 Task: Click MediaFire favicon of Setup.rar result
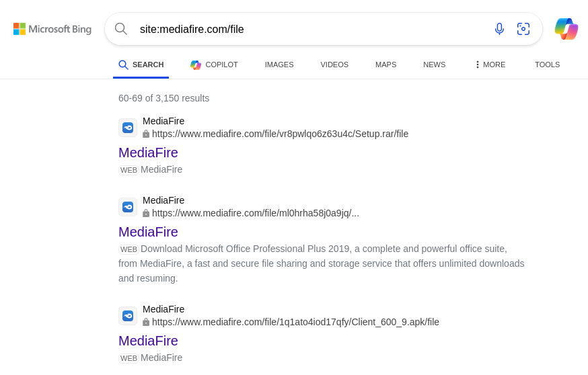coord(128,128)
